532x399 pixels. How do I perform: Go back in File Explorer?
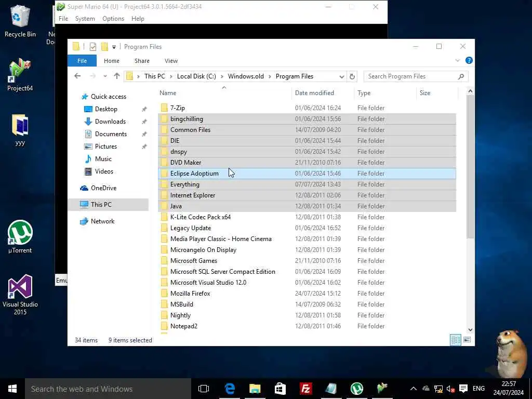(x=77, y=76)
